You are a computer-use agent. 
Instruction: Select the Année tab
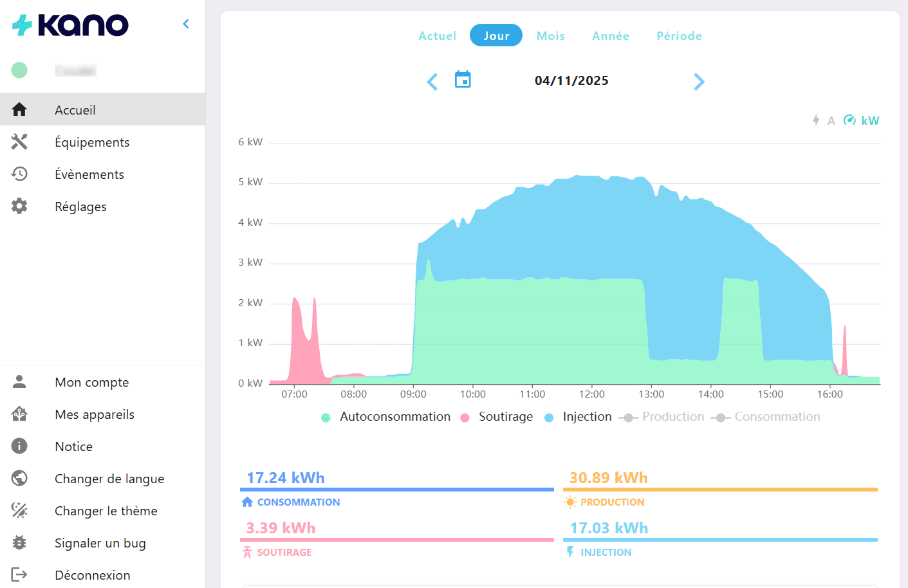tap(611, 36)
